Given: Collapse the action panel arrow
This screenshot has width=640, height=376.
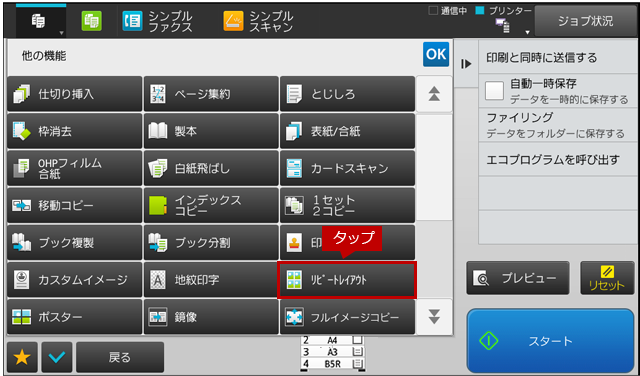Looking at the screenshot, I should (466, 64).
